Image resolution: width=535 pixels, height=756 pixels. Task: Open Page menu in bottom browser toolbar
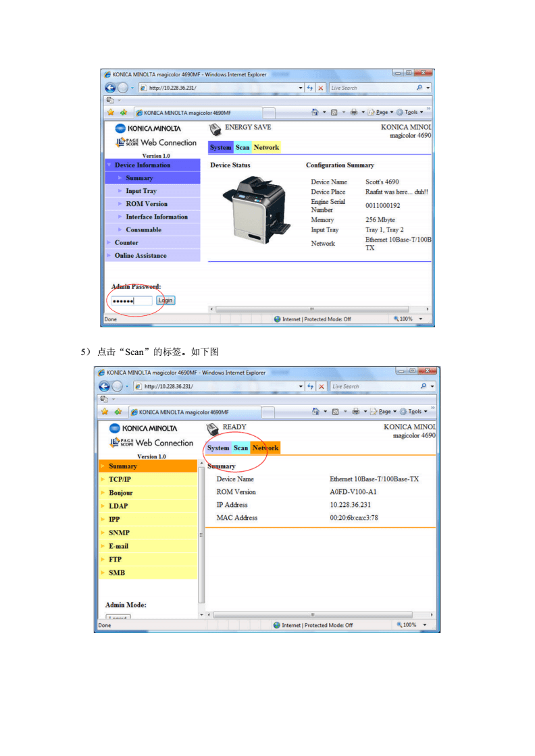click(384, 412)
